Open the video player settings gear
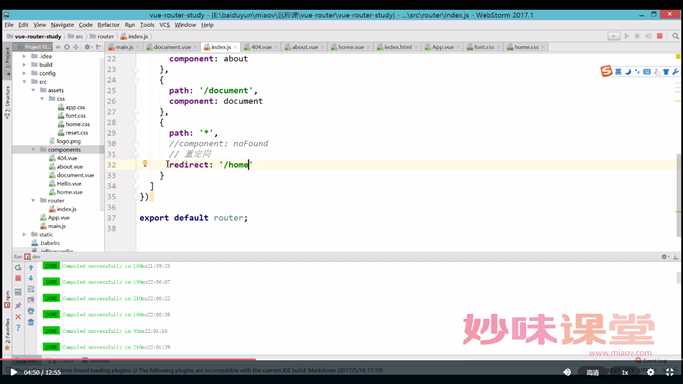This screenshot has width=683, height=384. (650, 372)
